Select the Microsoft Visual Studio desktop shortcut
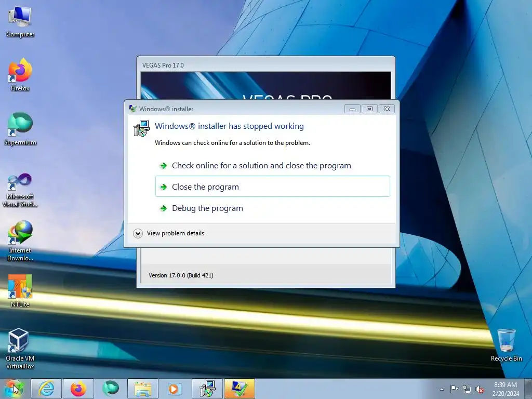532x399 pixels. [20, 190]
